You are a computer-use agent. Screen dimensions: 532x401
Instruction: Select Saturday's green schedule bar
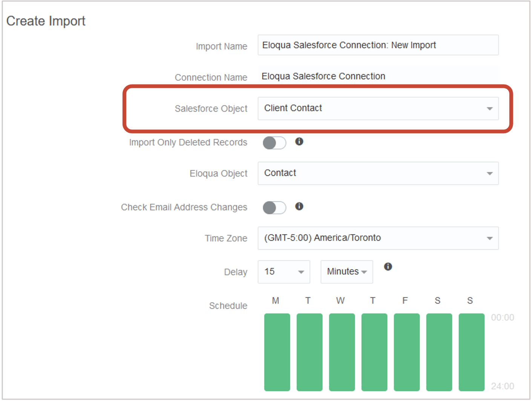point(439,352)
